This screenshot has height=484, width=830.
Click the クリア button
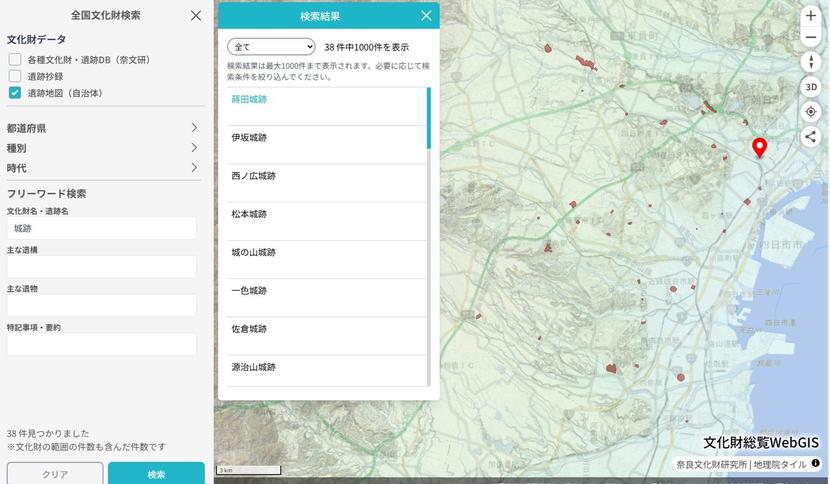(x=55, y=473)
